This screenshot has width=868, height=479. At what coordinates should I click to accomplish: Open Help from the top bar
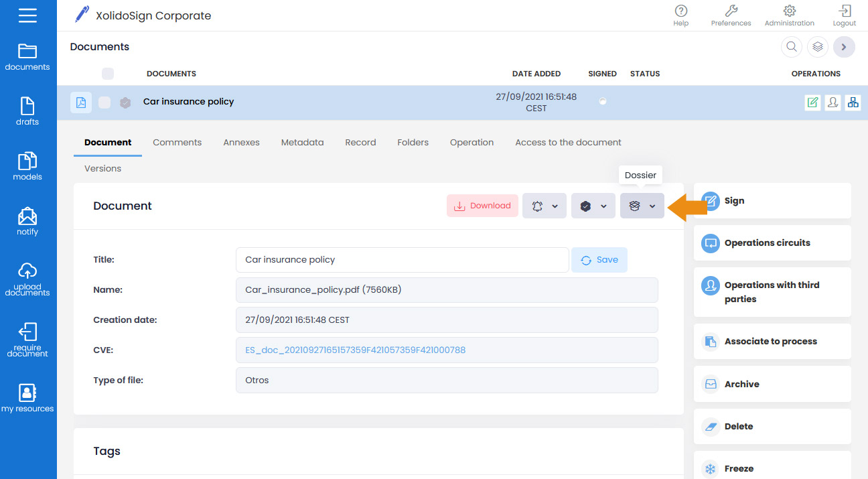click(x=681, y=15)
